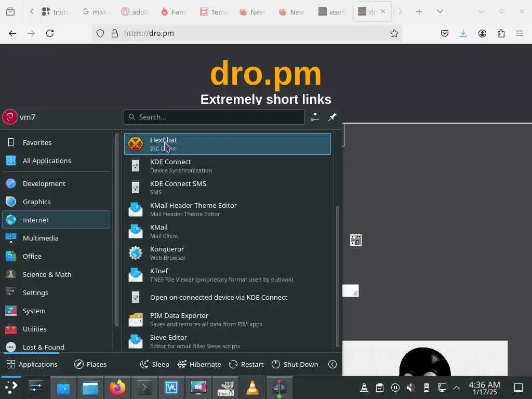Open Firefox downloads panel
The height and width of the screenshot is (399, 532).
pos(463,33)
